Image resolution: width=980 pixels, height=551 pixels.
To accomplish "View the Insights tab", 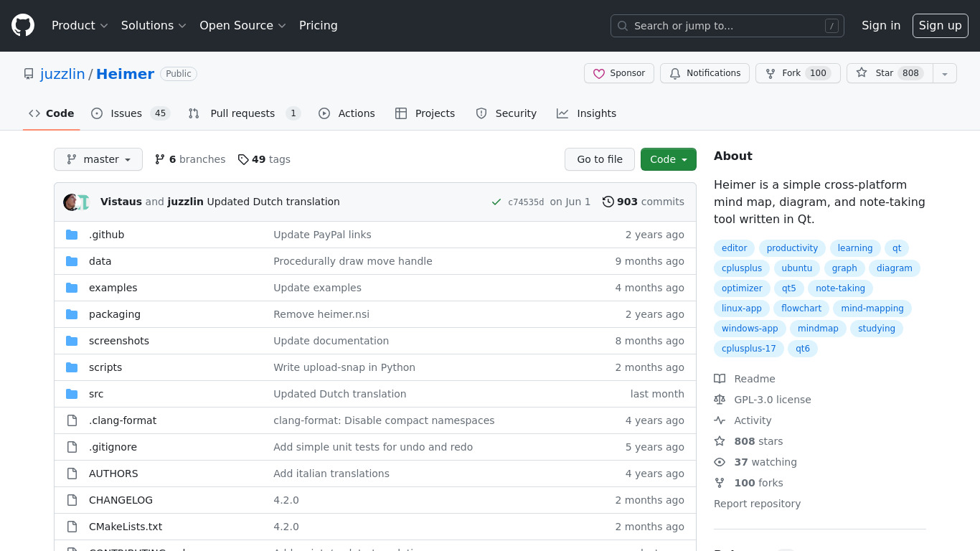I will 586,113.
